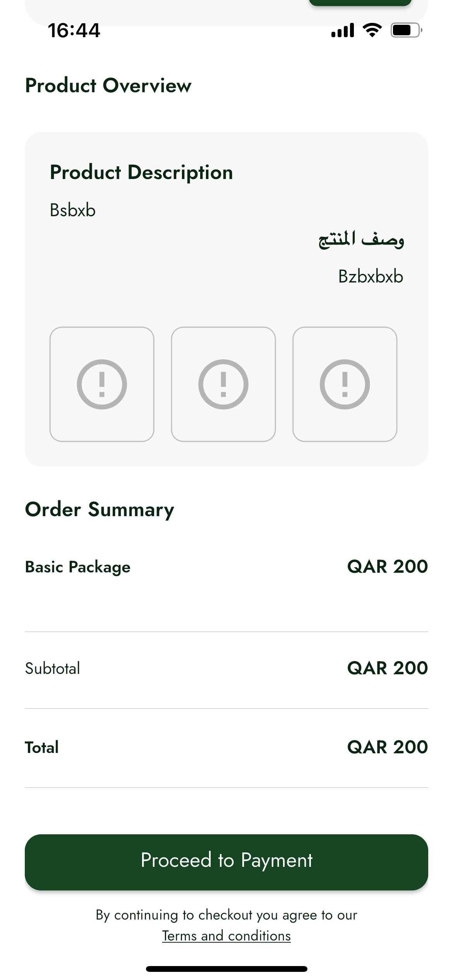Screen dimensions: 453x980
Task: Tap the Product Description title
Action: 141,172
